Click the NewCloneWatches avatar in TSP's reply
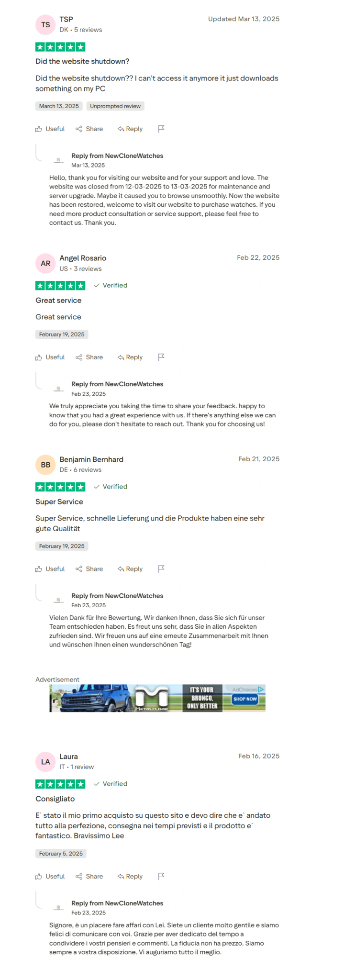 58,160
